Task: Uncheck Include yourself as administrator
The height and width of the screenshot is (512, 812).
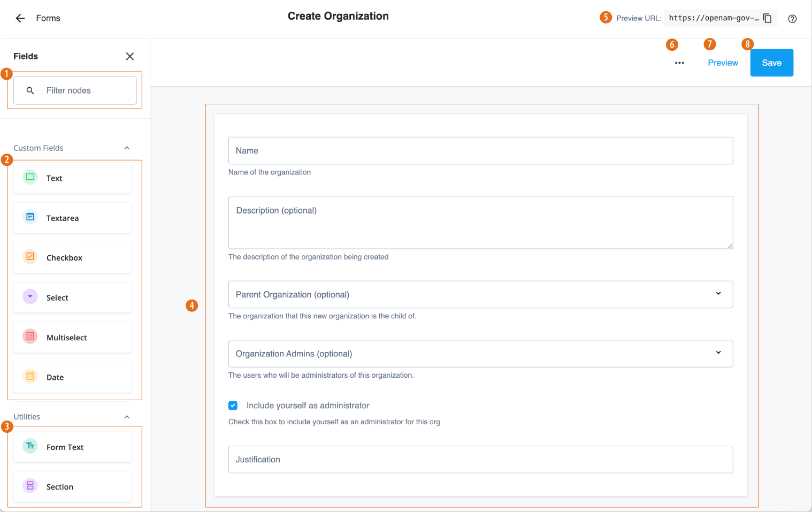Action: [x=233, y=405]
